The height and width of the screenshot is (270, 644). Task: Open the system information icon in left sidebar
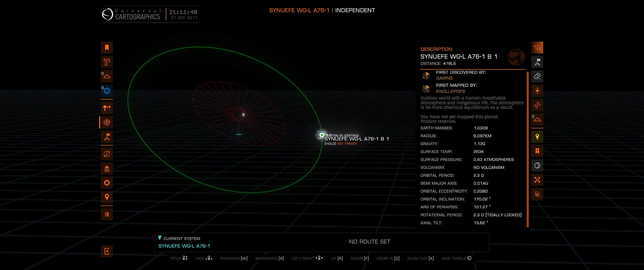tap(107, 154)
